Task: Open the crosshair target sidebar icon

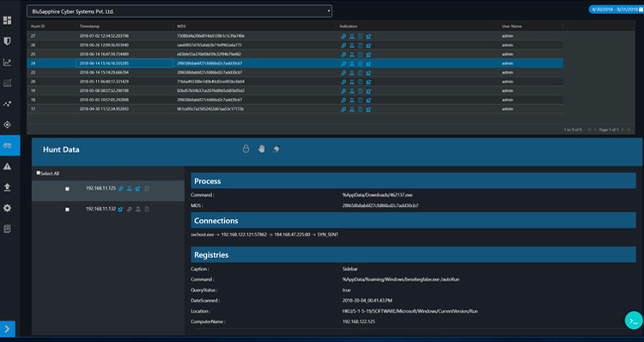Action: [x=8, y=125]
